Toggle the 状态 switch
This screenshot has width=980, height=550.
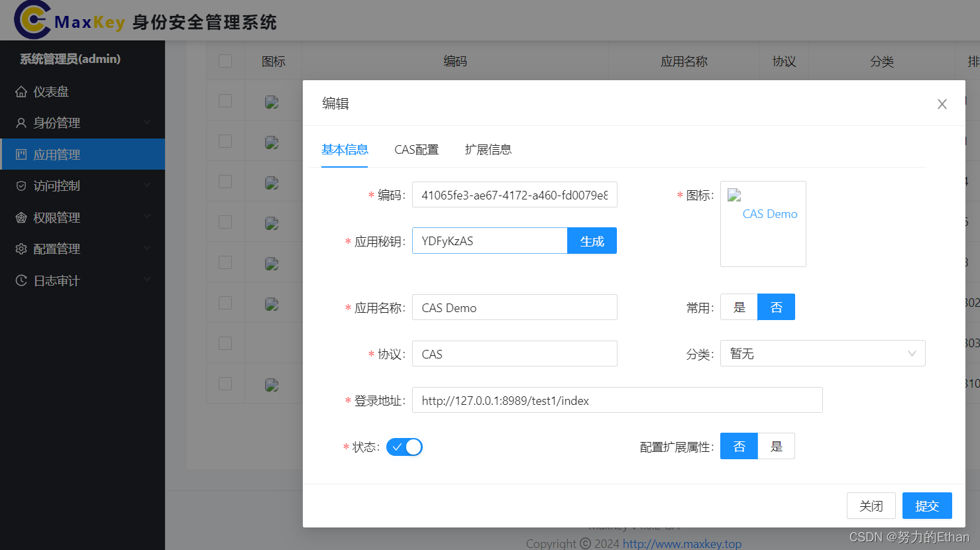pos(404,447)
